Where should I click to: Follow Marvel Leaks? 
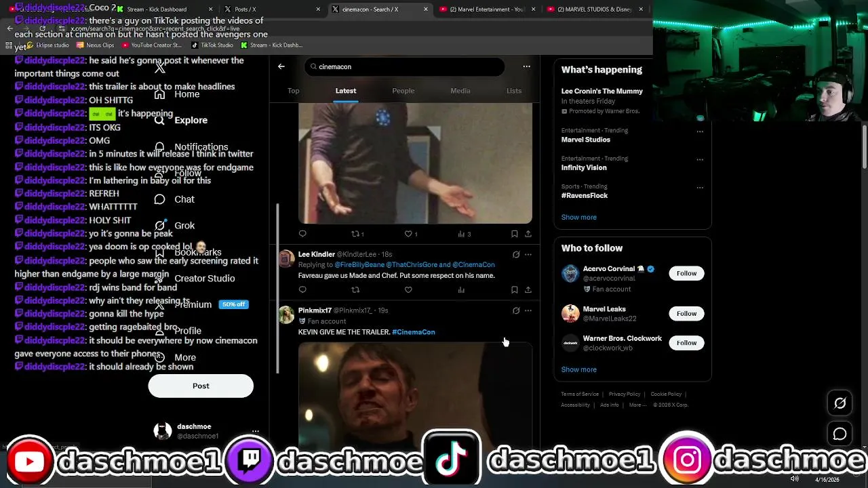pyautogui.click(x=686, y=313)
